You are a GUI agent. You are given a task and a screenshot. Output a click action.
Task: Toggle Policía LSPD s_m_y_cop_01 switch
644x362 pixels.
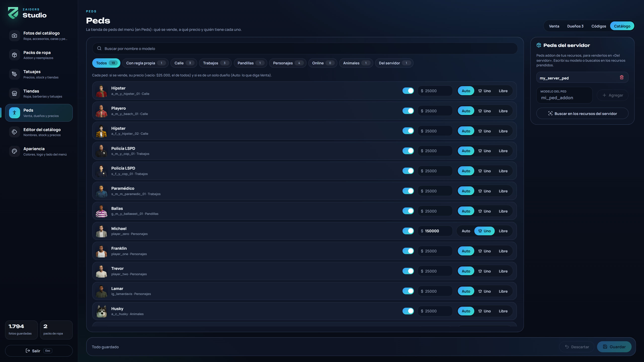tap(408, 151)
